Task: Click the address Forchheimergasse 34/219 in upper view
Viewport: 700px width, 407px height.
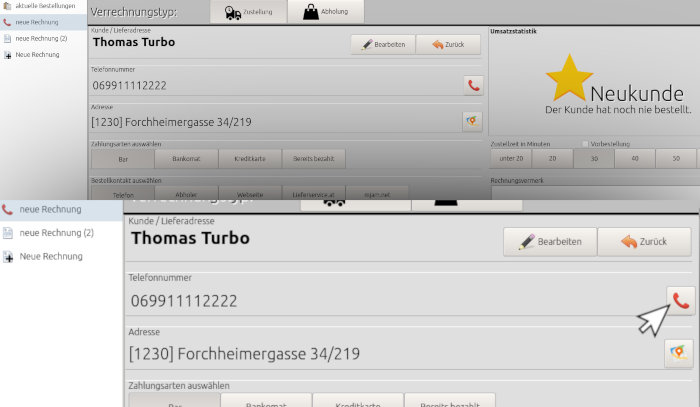Action: coord(171,122)
